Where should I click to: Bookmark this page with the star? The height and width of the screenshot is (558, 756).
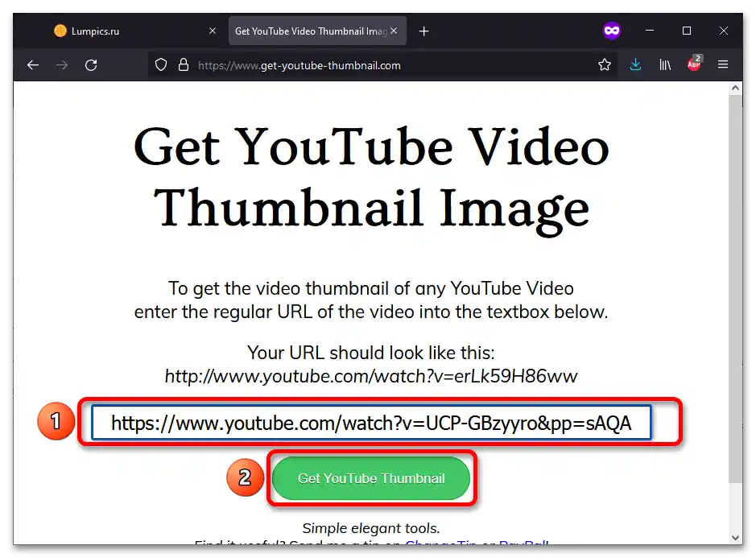(x=605, y=64)
